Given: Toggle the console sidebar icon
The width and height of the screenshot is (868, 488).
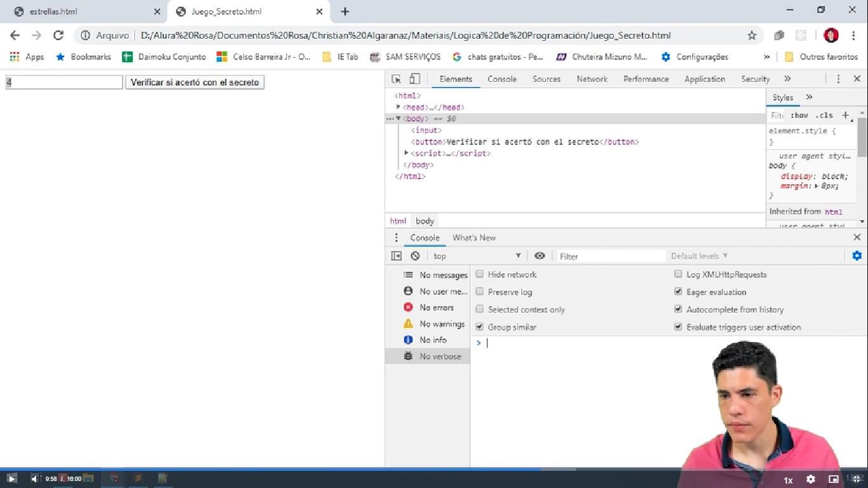Looking at the screenshot, I should 397,255.
